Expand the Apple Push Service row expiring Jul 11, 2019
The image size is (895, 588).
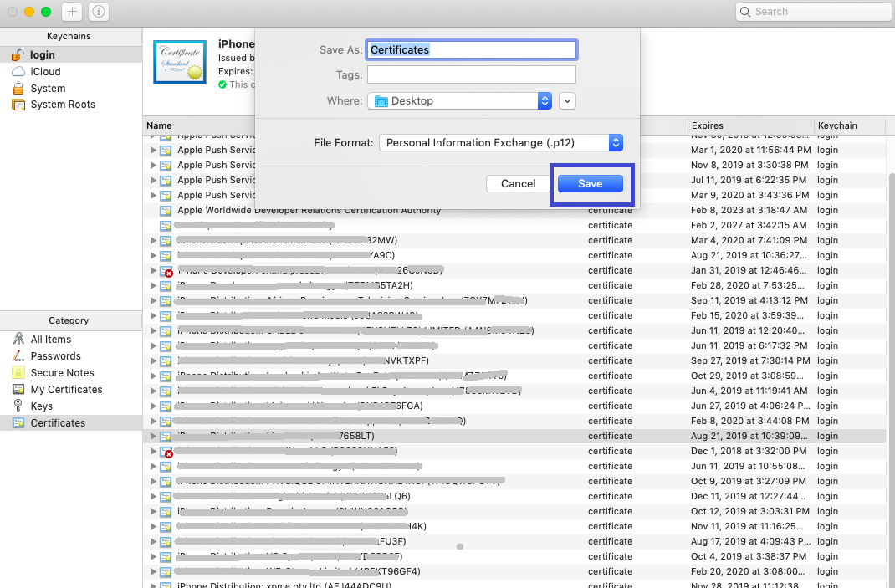pos(153,180)
